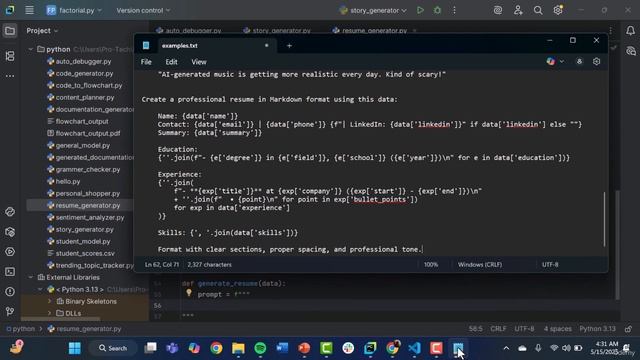Open Notepad File menu
Image resolution: width=640 pixels, height=360 pixels.
pyautogui.click(x=146, y=62)
